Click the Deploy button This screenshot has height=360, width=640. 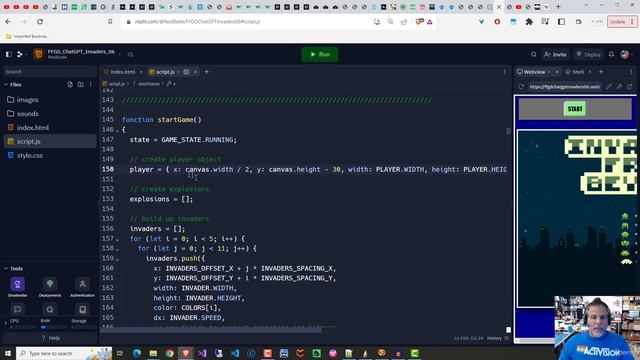pos(588,54)
